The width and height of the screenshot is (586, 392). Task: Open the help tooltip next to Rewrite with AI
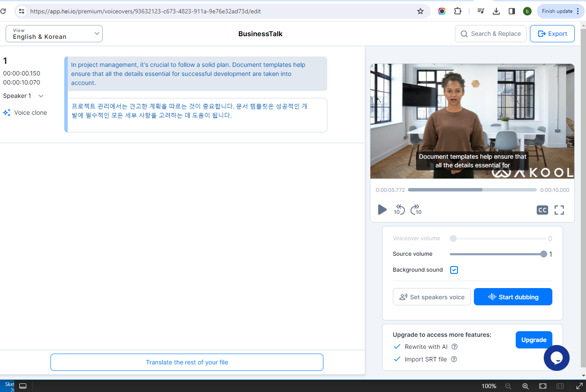[x=454, y=346]
